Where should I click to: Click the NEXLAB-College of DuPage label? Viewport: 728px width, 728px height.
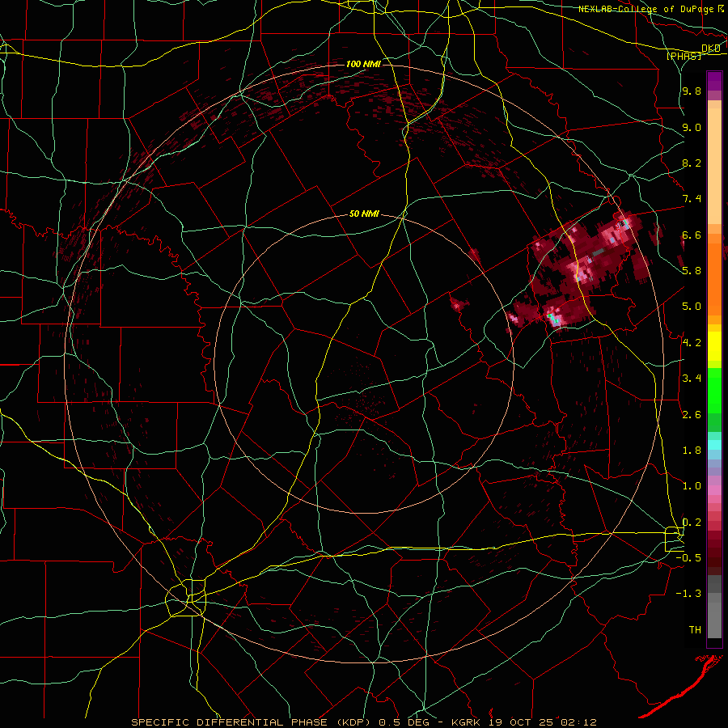(650, 9)
